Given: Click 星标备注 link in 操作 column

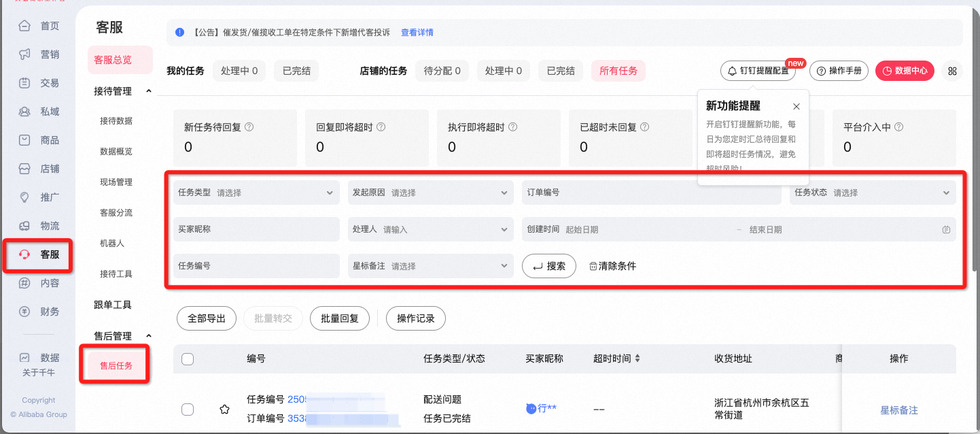Looking at the screenshot, I should pyautogui.click(x=899, y=410).
